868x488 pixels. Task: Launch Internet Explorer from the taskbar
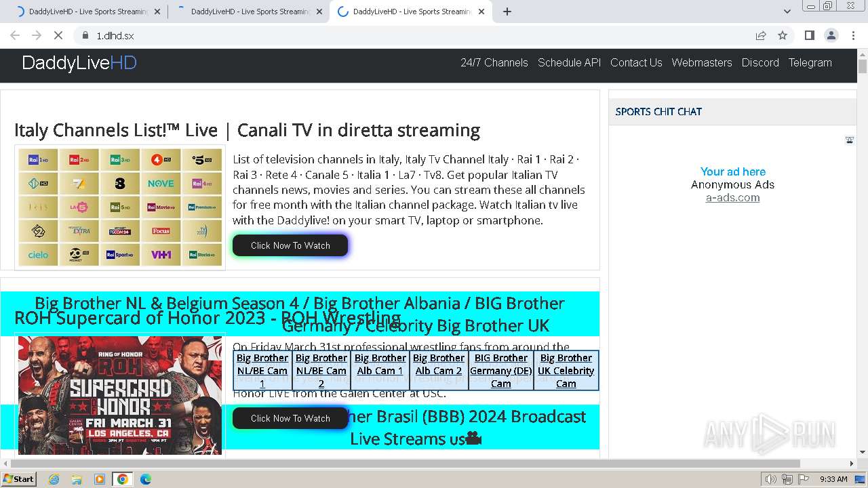[54, 479]
